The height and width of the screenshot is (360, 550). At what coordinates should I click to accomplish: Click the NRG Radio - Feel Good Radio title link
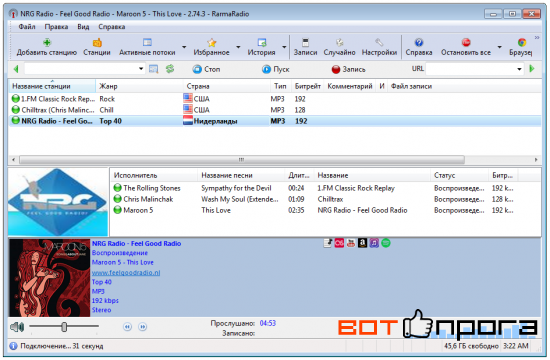pos(136,244)
